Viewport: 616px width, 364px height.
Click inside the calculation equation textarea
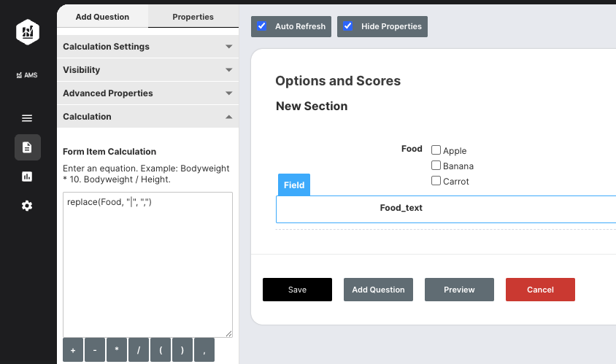coord(147,264)
